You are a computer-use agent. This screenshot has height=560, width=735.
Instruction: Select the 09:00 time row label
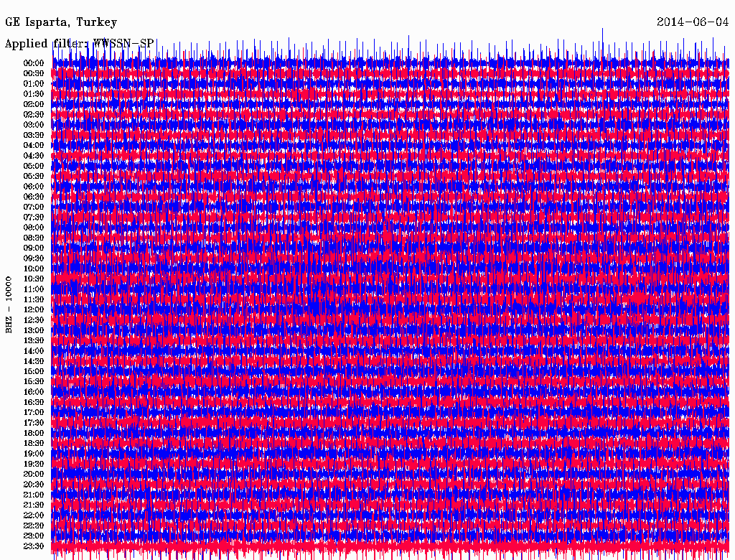tap(34, 248)
